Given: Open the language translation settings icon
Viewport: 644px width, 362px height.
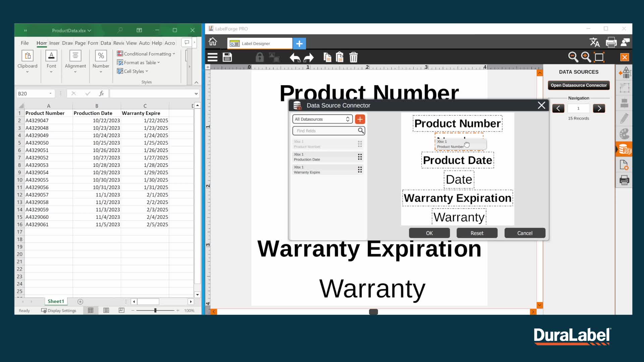Looking at the screenshot, I should (595, 42).
